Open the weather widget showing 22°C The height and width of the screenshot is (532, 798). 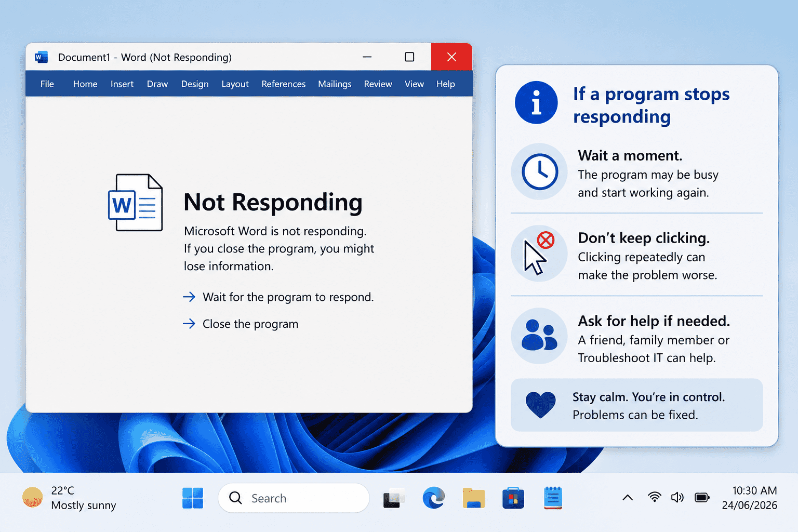(x=69, y=498)
